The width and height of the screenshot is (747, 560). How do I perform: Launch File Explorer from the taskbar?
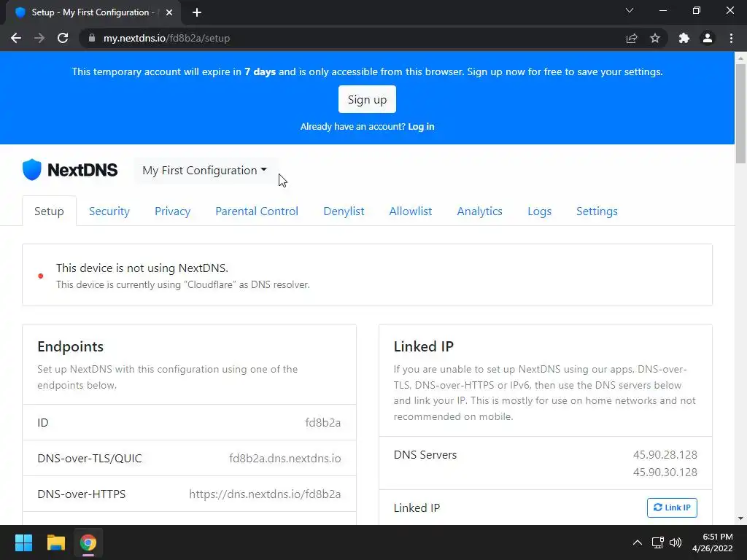(55, 542)
